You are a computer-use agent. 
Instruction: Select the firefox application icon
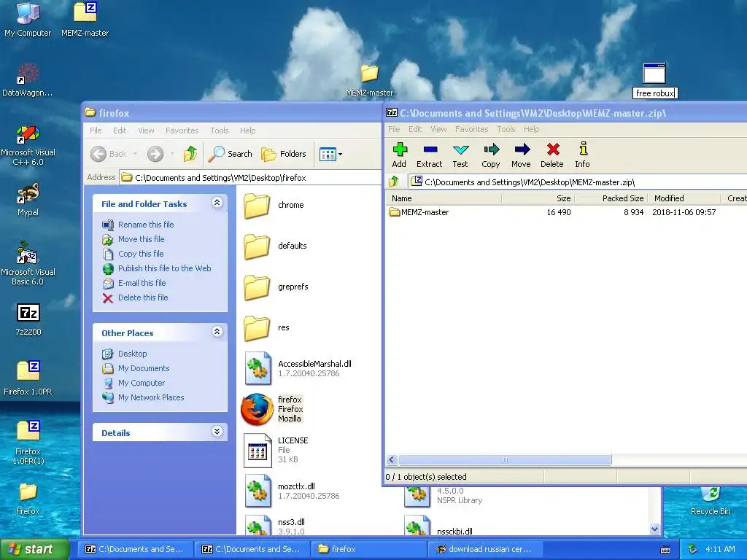point(257,409)
